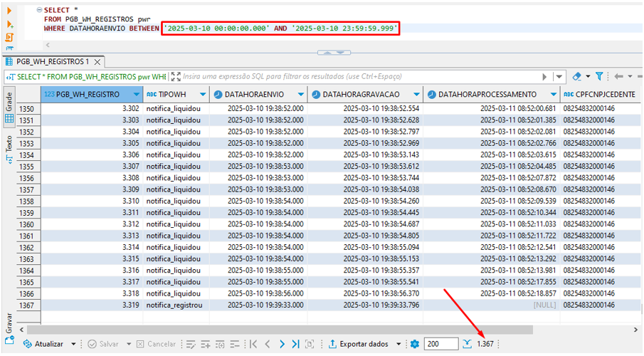Run SQL query with the orange play arrow
The height and width of the screenshot is (356, 644).
coord(9,11)
